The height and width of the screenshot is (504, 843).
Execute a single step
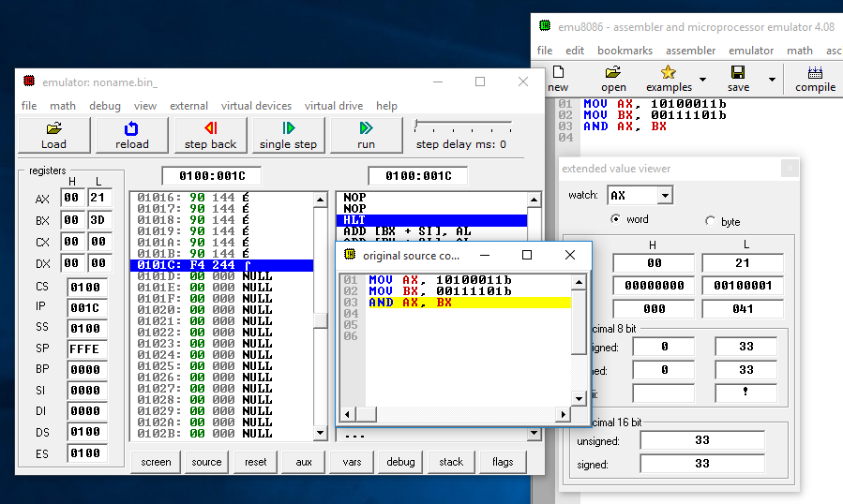[288, 135]
